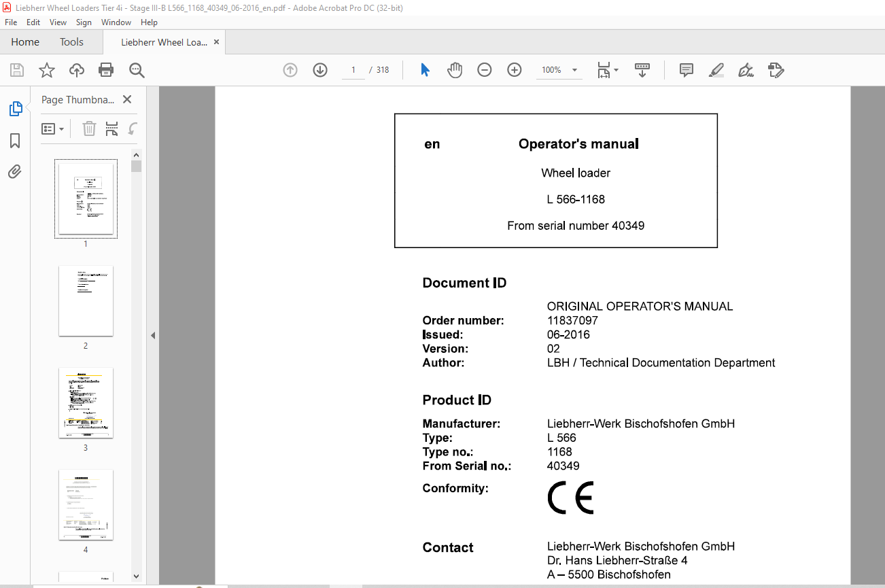Click 'From serial number 40349' text
The width and height of the screenshot is (885, 588).
pyautogui.click(x=576, y=226)
